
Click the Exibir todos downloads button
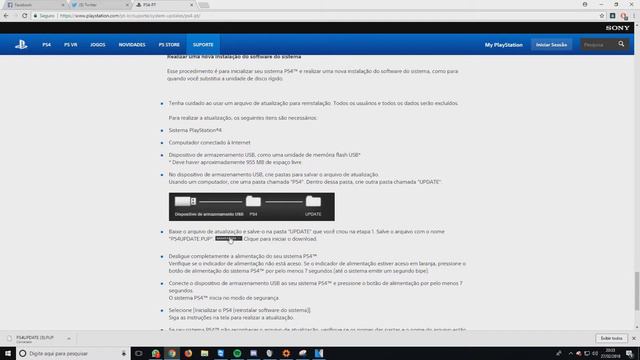[x=611, y=338]
